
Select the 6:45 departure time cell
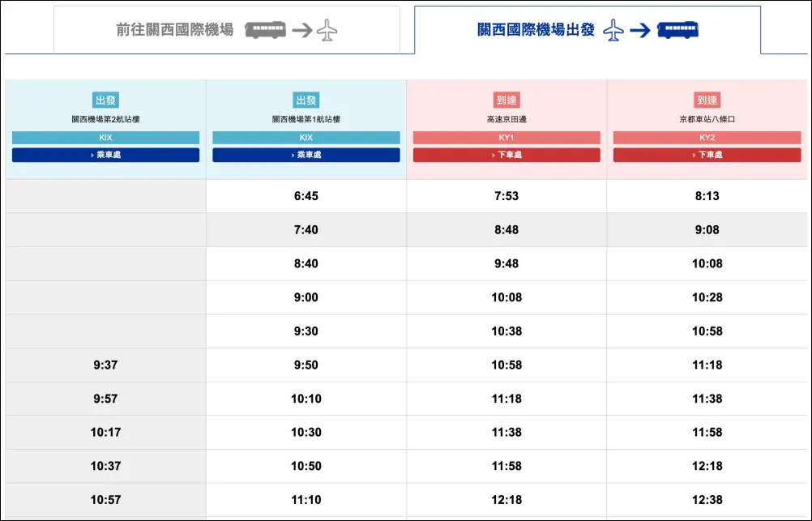point(306,196)
